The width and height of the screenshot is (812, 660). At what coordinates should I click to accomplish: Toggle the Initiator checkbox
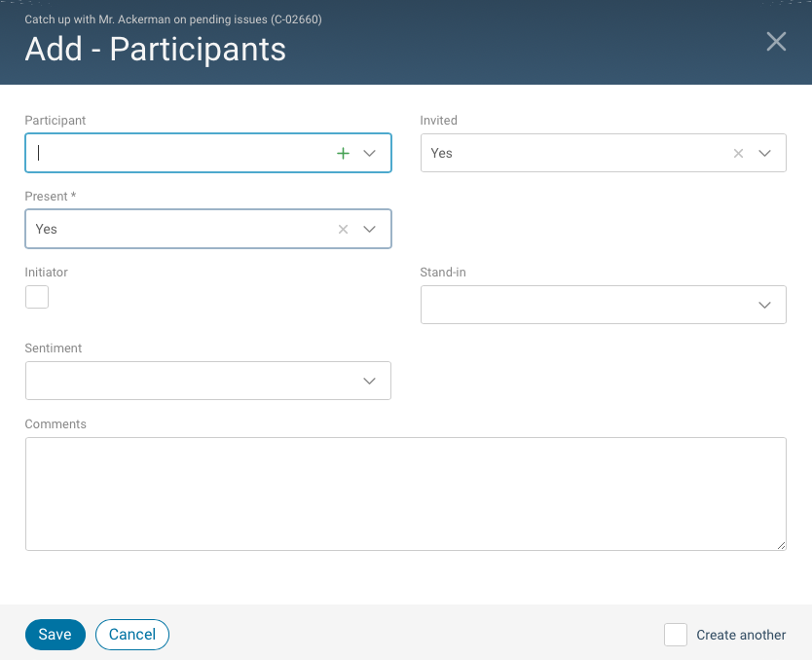click(36, 297)
